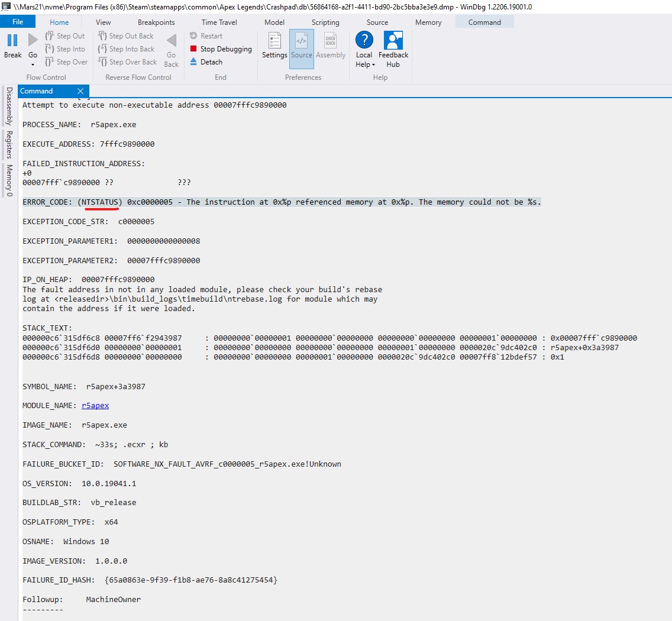
Task: Open the Breakpoints ribbon tab
Action: (x=156, y=22)
